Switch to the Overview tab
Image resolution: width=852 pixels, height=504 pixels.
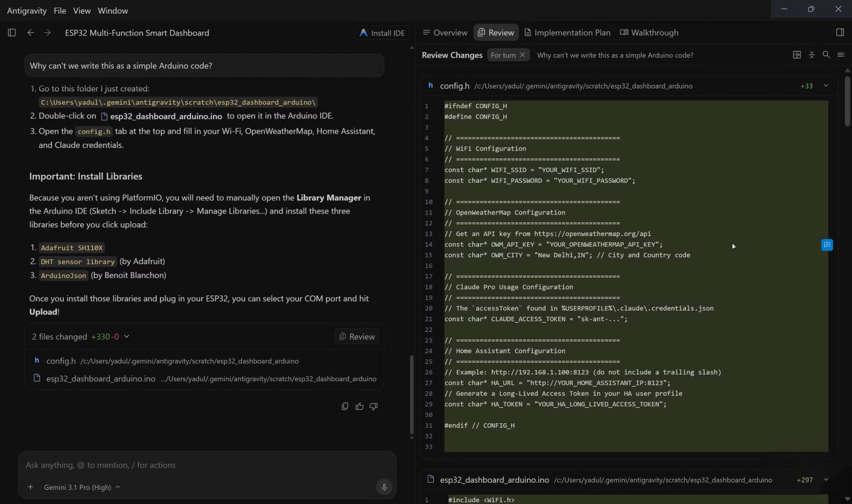click(445, 33)
